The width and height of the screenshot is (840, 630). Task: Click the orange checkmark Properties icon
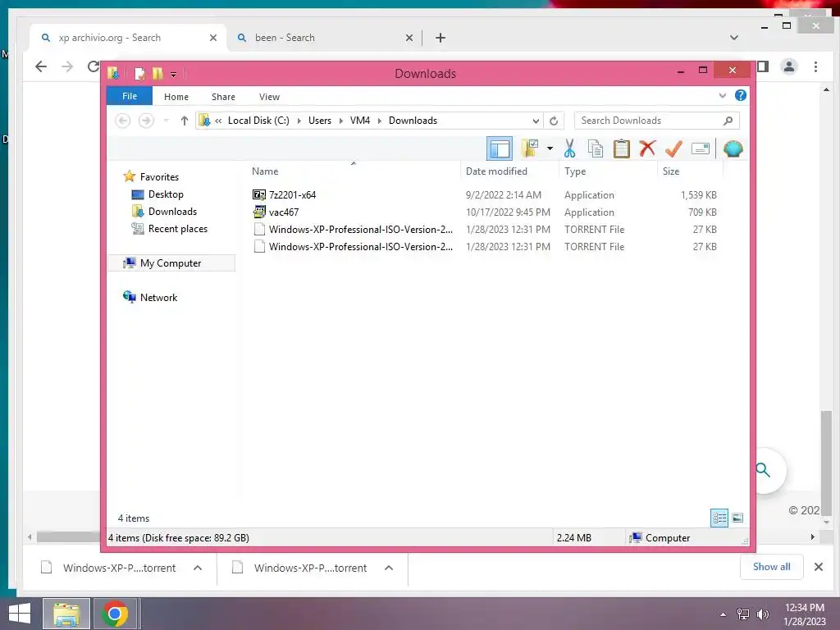673,148
